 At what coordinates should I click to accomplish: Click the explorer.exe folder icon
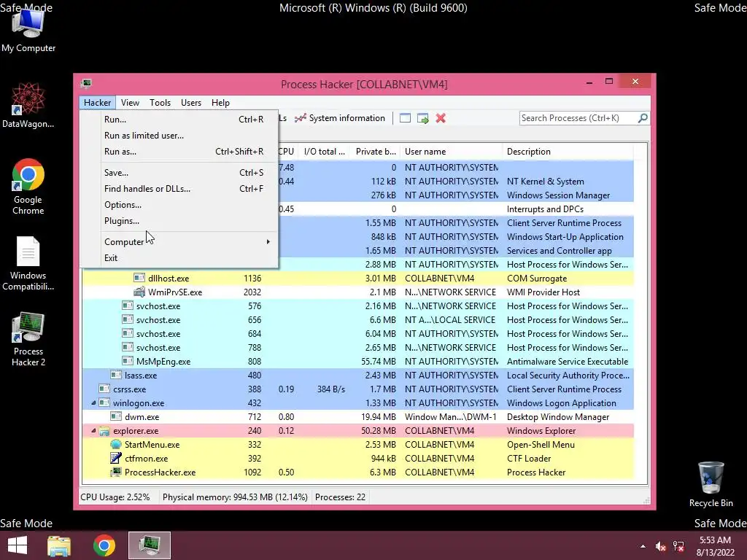pos(104,430)
